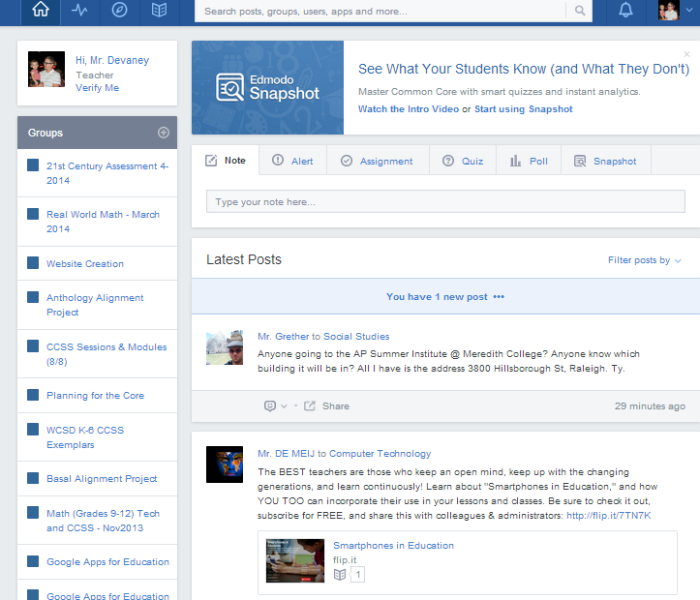Share Mr. Grether's post
Screen dimensions: 700x600
327,405
